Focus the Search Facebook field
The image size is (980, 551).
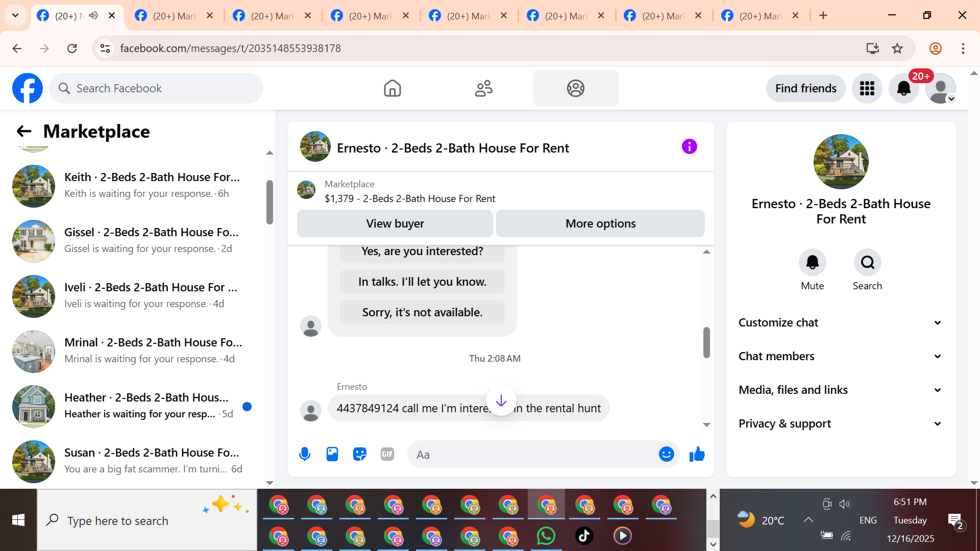156,88
